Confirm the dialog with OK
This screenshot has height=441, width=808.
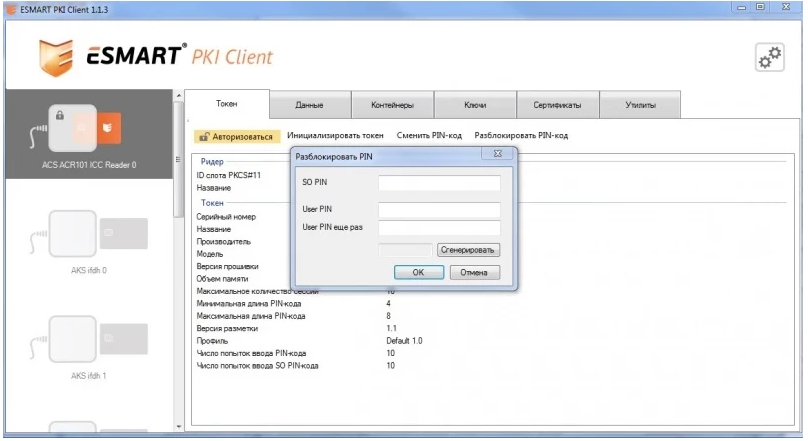(x=418, y=272)
